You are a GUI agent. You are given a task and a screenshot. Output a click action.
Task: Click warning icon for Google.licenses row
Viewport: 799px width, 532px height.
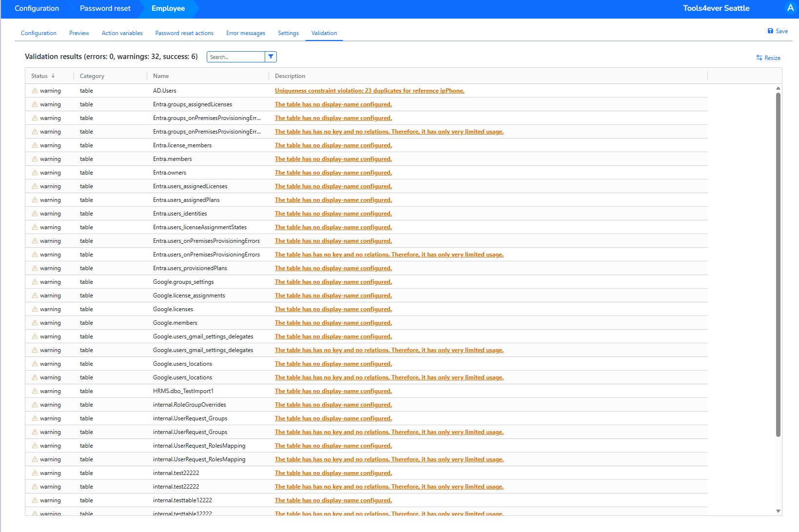[x=35, y=309]
